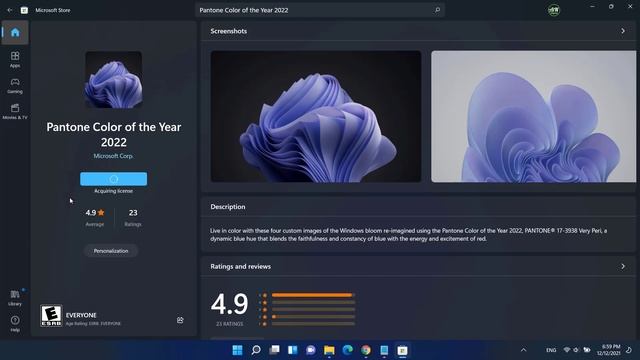Open the dark bloom screenshot
The image size is (640, 360).
(x=316, y=116)
